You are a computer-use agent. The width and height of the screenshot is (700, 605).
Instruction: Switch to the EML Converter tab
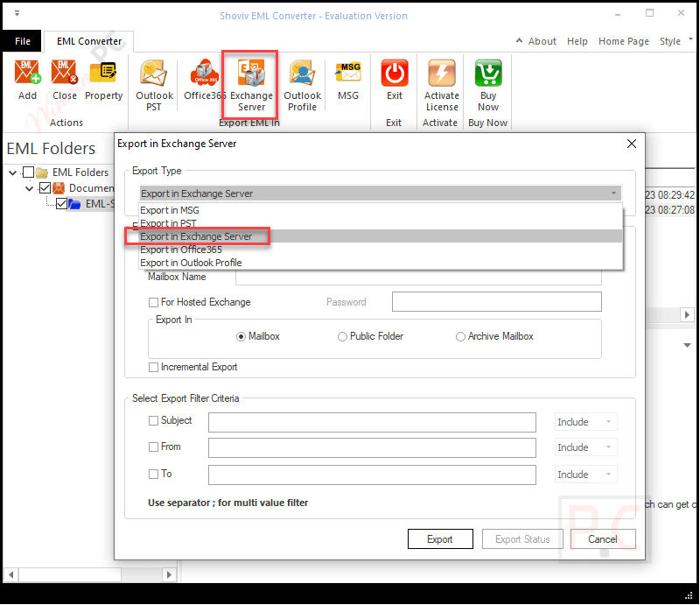pyautogui.click(x=89, y=41)
